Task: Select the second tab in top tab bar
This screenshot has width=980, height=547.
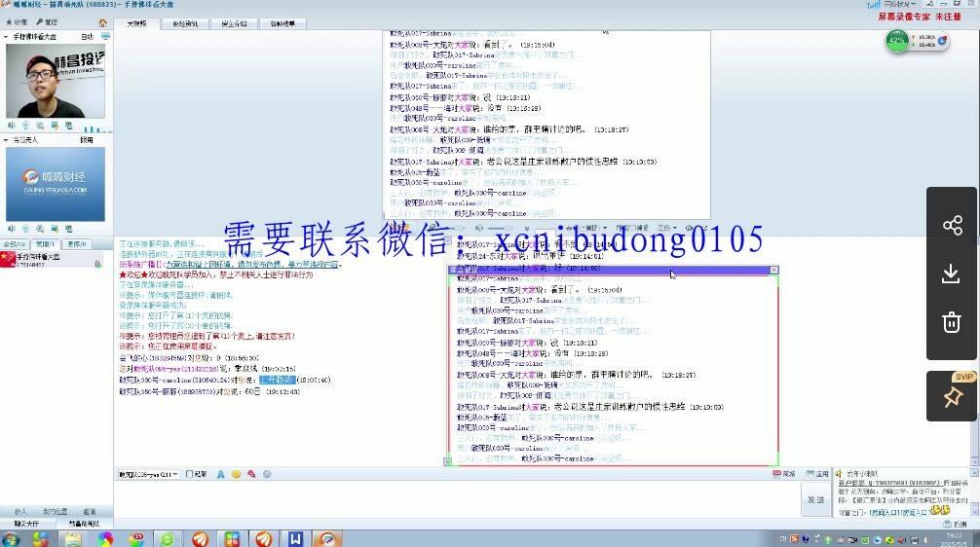Action: (x=185, y=23)
